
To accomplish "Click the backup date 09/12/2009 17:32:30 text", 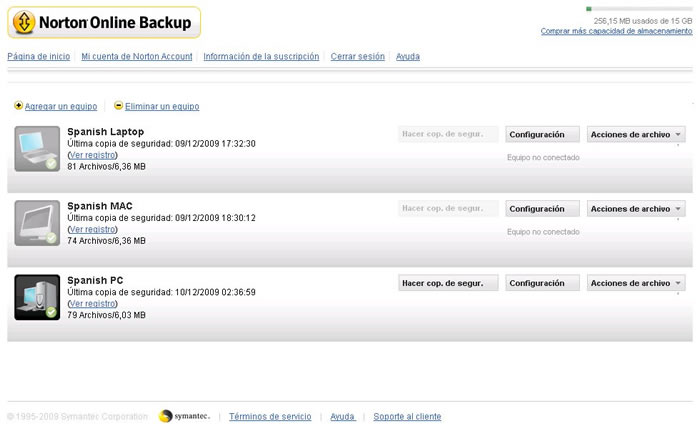I will 215,144.
